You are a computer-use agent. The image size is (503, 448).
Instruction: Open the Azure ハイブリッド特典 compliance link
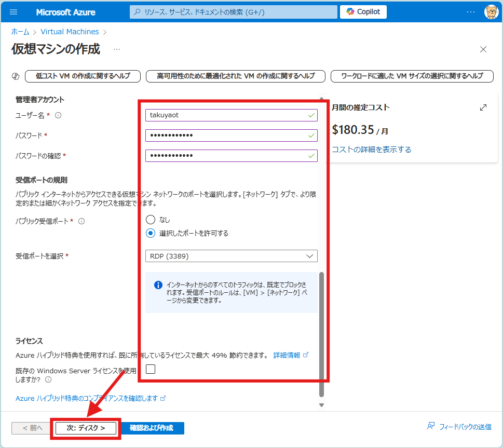80,399
